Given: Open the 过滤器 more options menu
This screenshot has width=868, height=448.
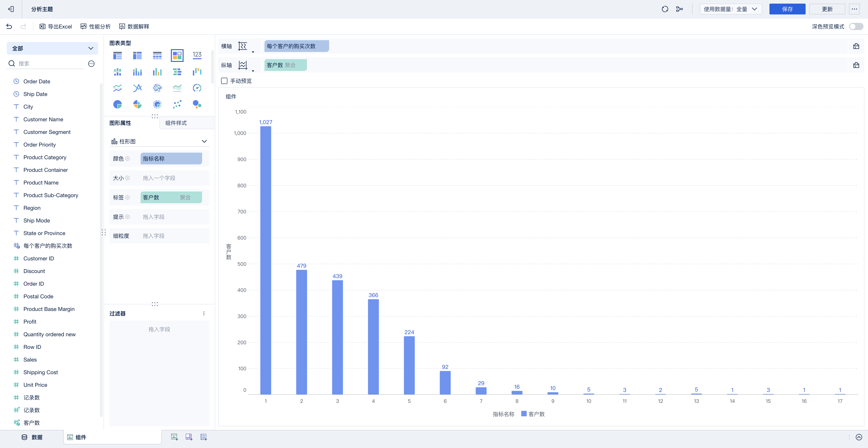Looking at the screenshot, I should pos(203,313).
